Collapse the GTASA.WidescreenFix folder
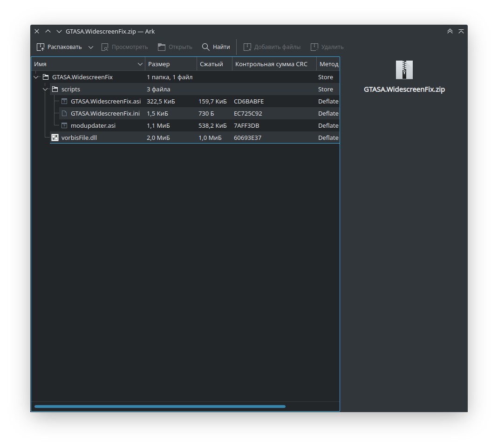This screenshot has width=498, height=448. click(x=36, y=77)
